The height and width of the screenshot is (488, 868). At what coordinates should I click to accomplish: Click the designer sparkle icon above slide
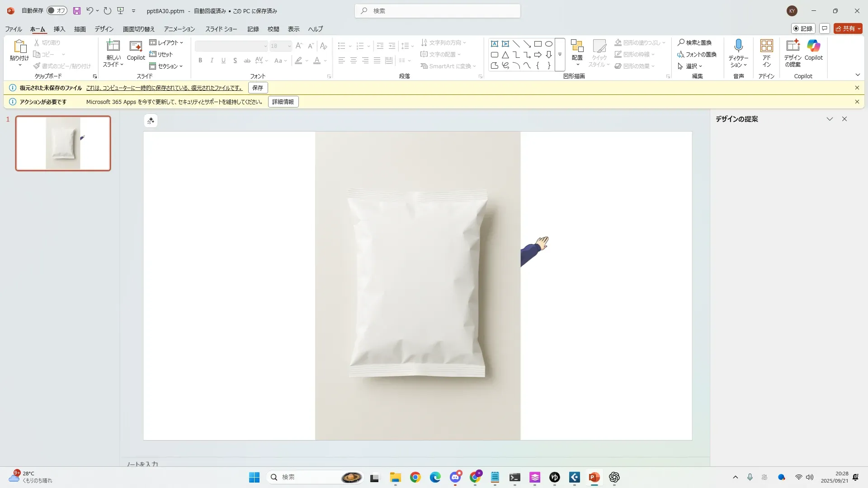tap(151, 121)
